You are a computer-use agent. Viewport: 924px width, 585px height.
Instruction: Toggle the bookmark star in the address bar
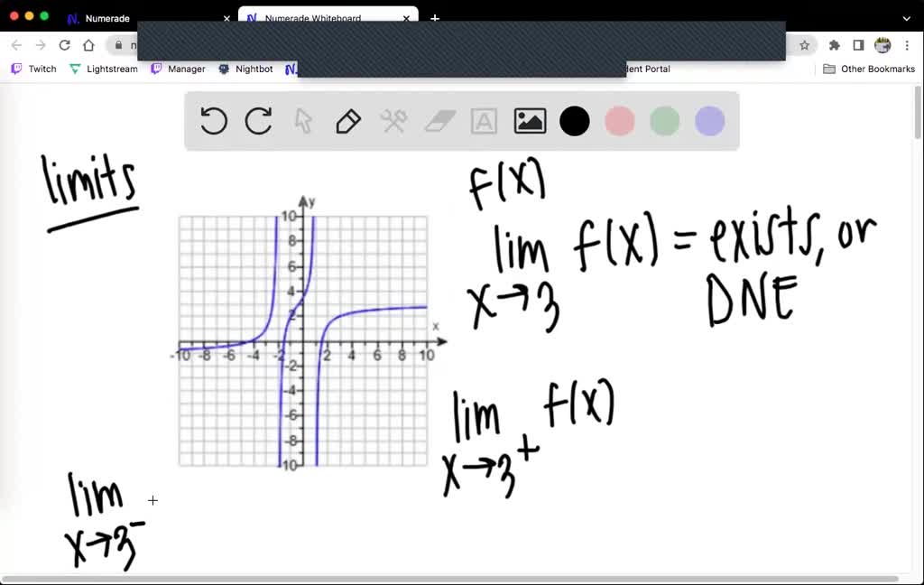[x=803, y=44]
